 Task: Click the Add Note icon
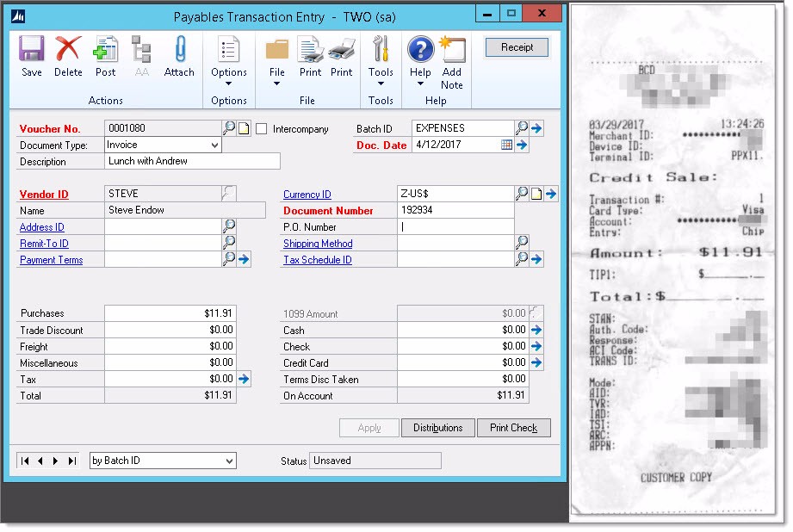tap(452, 62)
